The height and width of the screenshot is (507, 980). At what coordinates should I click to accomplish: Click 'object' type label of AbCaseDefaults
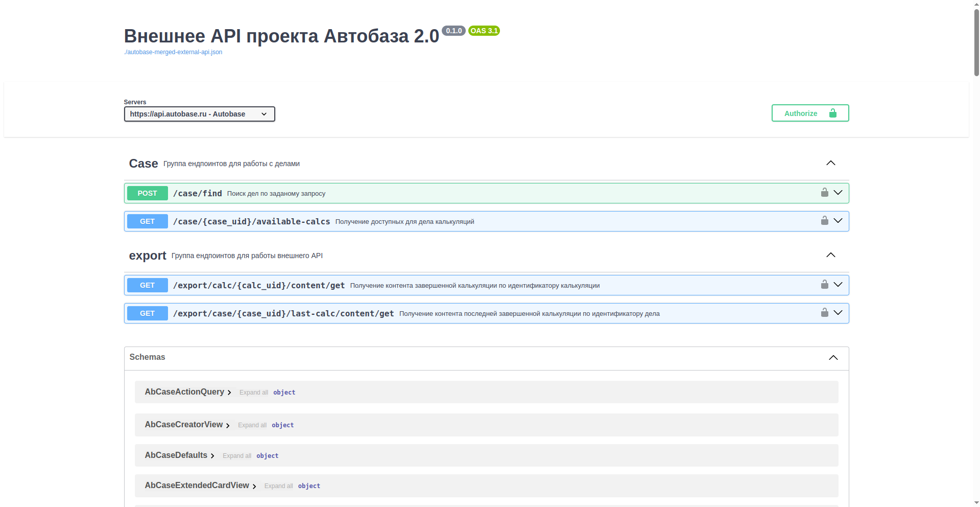(268, 456)
